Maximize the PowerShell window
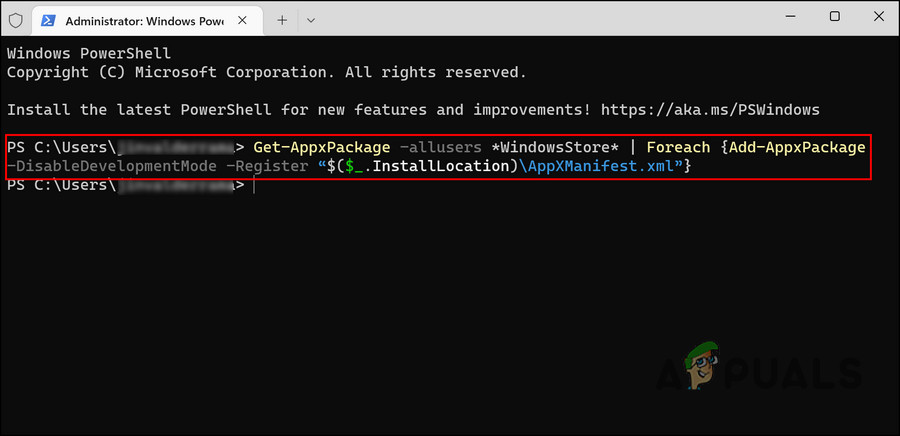The height and width of the screenshot is (436, 900). 834,17
